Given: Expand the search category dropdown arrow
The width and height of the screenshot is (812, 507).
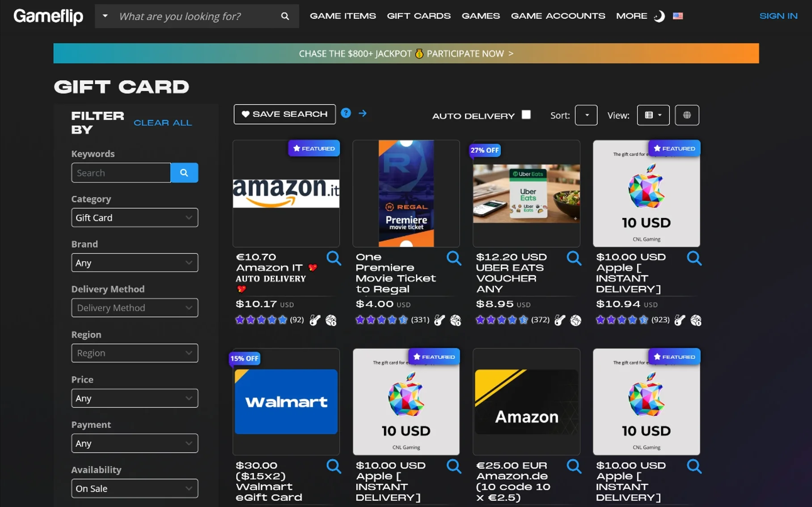Looking at the screenshot, I should pos(105,16).
